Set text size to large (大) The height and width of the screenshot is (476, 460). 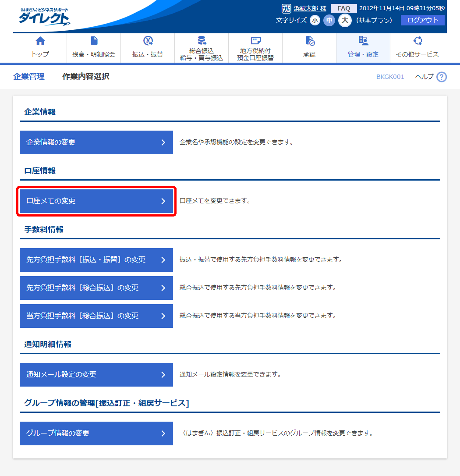(x=345, y=21)
